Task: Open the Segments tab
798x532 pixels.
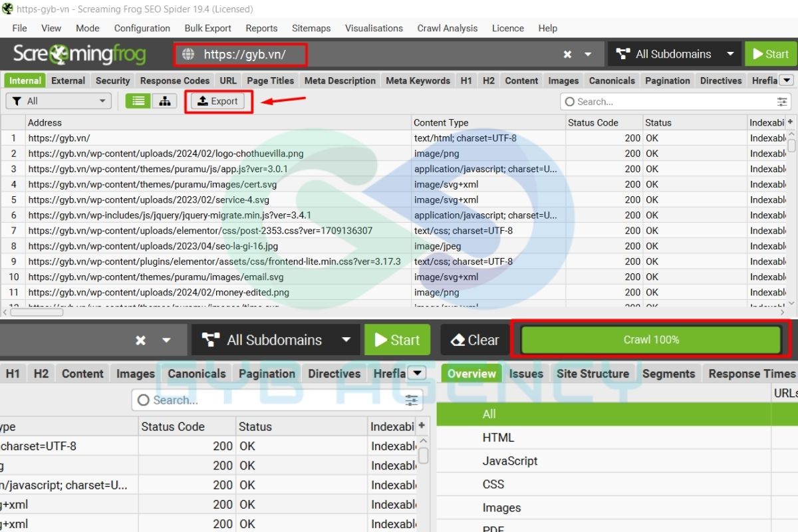Action: click(668, 373)
